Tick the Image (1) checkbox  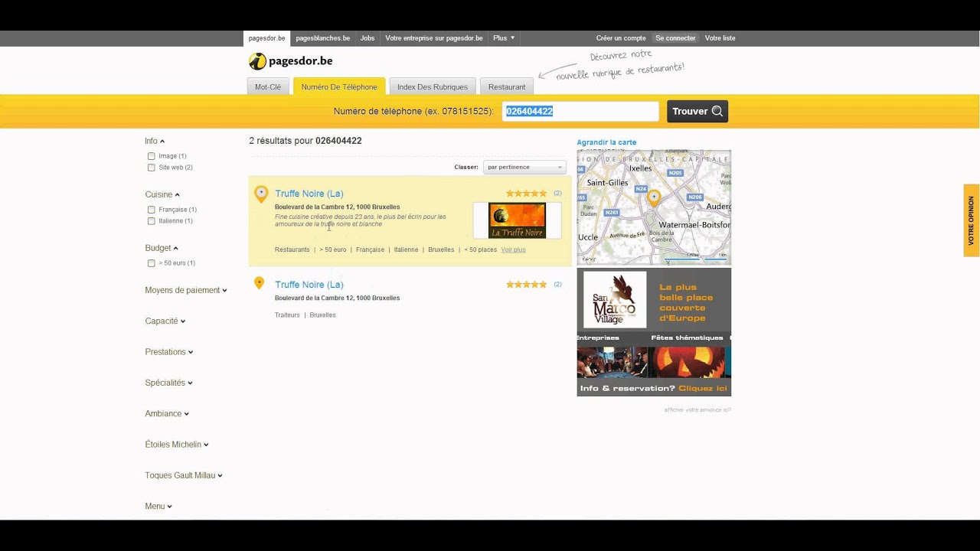tap(152, 156)
